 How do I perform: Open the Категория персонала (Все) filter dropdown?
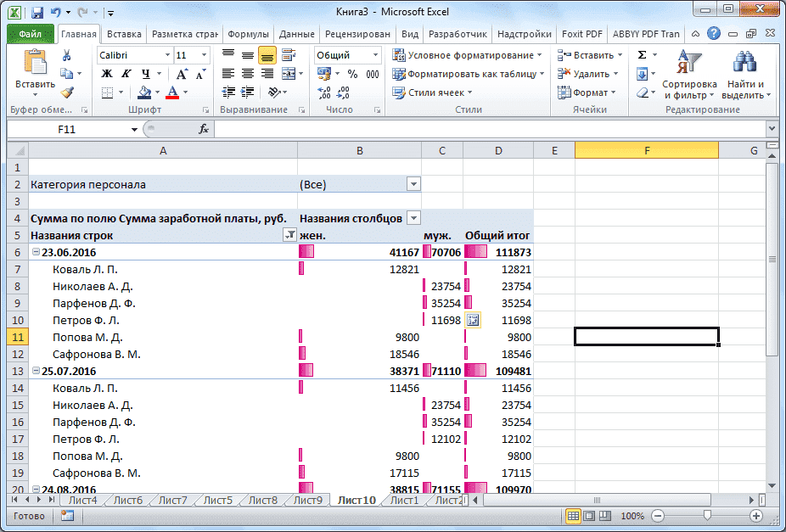coord(413,183)
